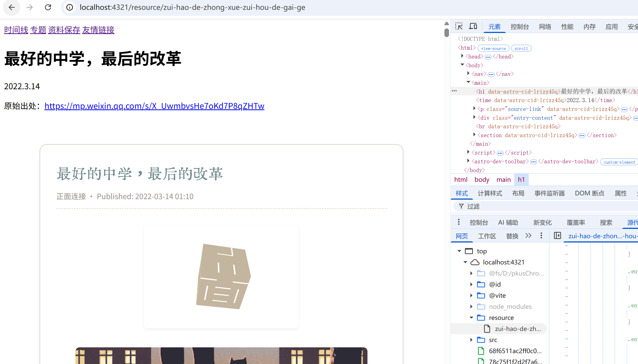
Task: Open the AI 辅助 drawer tab
Action: click(508, 223)
